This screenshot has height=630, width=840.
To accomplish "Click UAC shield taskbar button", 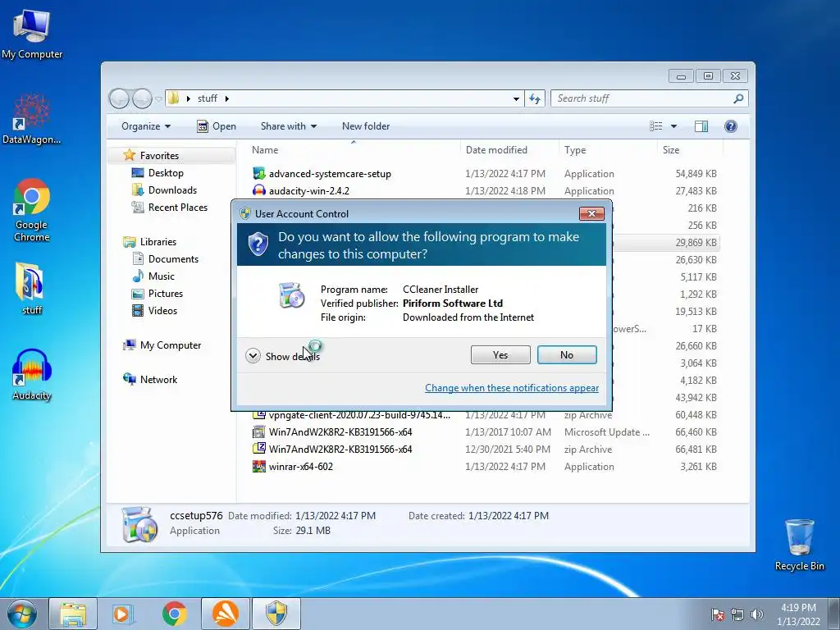I will (276, 614).
